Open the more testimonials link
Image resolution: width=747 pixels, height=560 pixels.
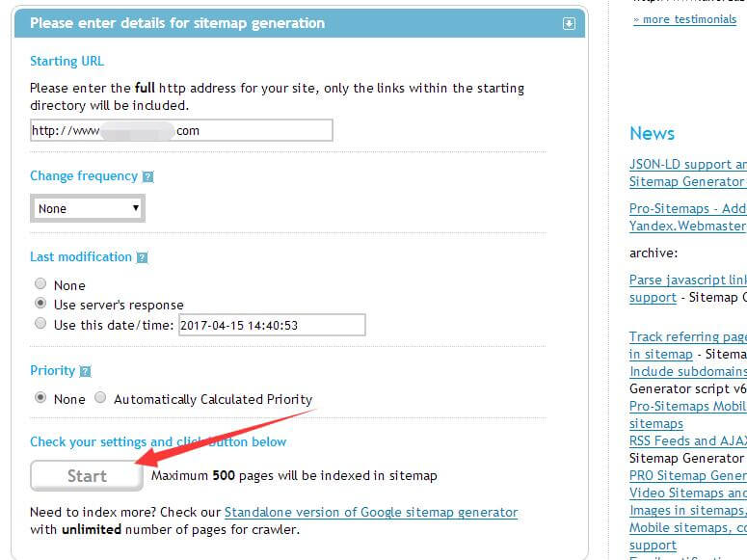[684, 19]
